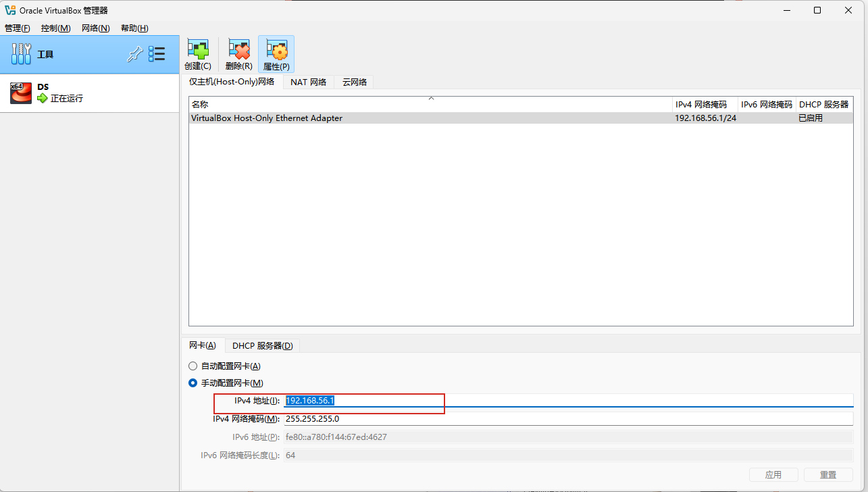Close the VirtualBox Manager window
The image size is (868, 492).
[x=849, y=10]
